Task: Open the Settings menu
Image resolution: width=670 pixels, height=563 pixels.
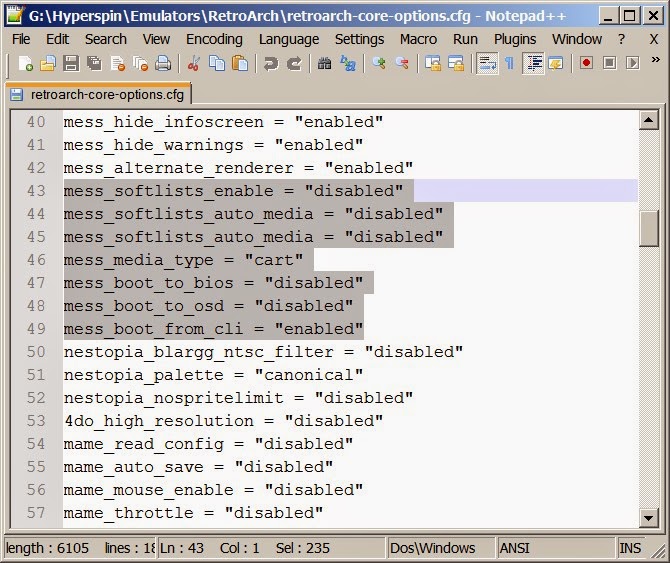Action: coord(359,39)
